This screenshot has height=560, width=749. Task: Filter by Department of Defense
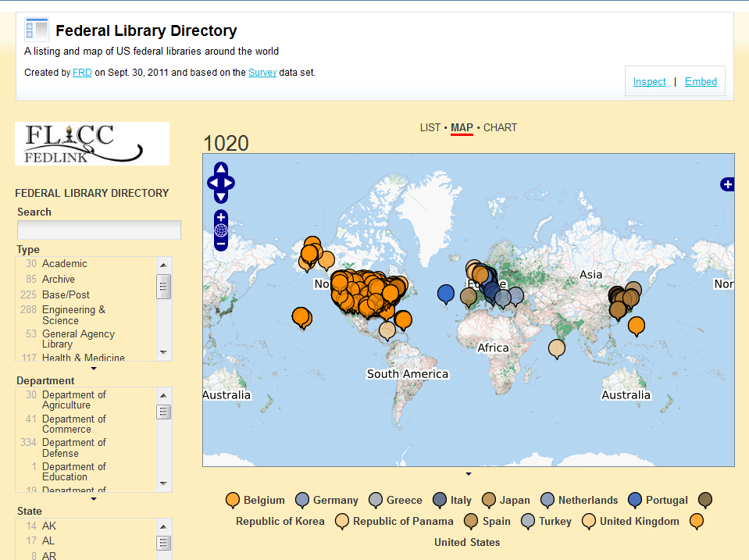coord(74,448)
